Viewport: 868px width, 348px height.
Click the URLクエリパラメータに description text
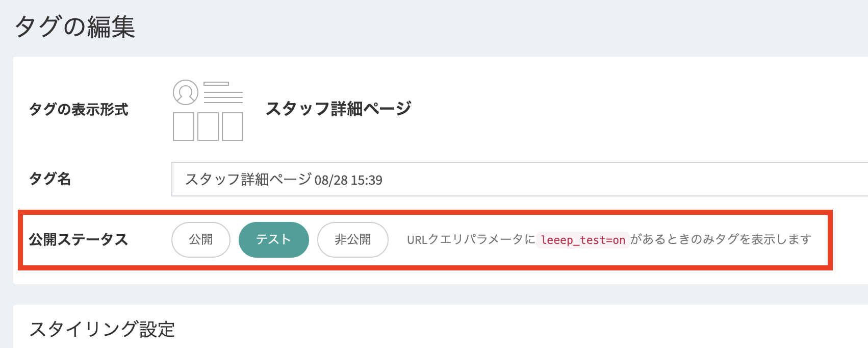[x=471, y=239]
